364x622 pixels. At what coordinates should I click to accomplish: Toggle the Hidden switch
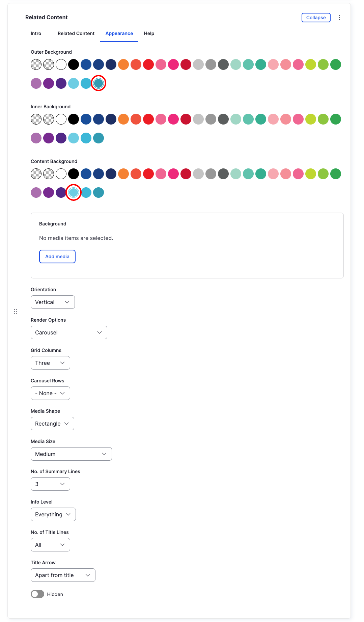pyautogui.click(x=37, y=594)
